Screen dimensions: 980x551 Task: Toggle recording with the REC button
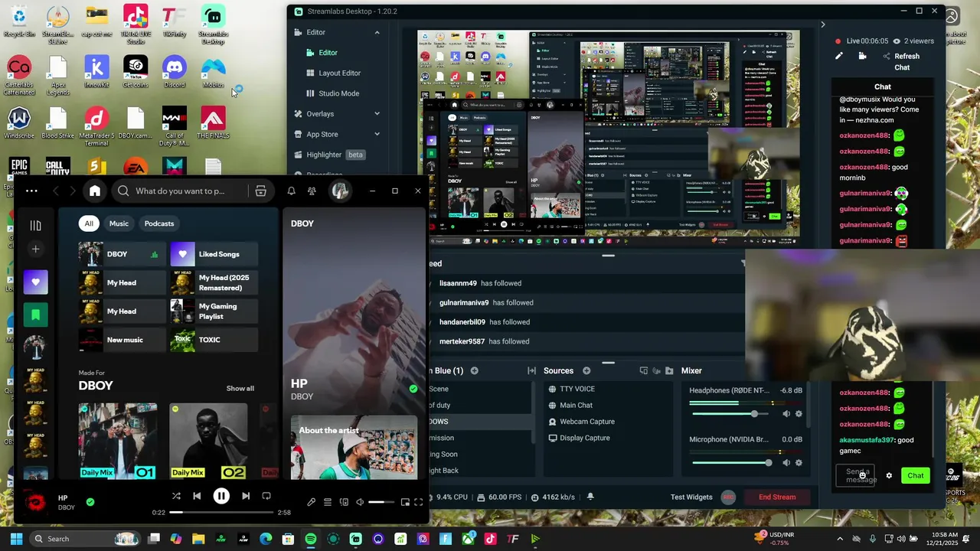pos(728,497)
